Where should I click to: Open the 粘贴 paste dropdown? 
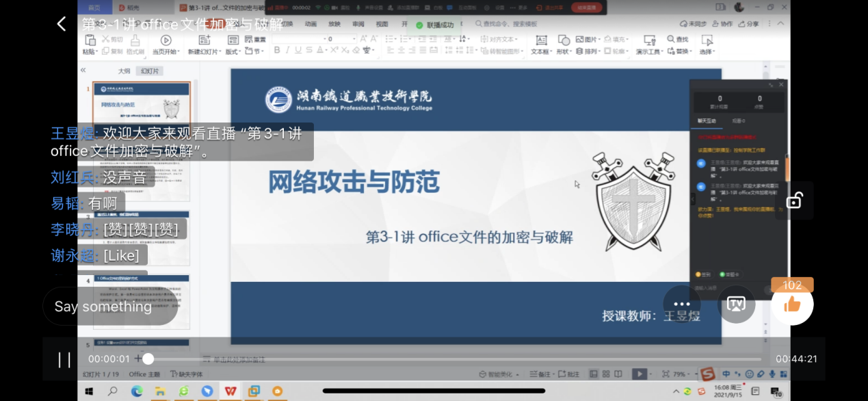click(x=90, y=51)
